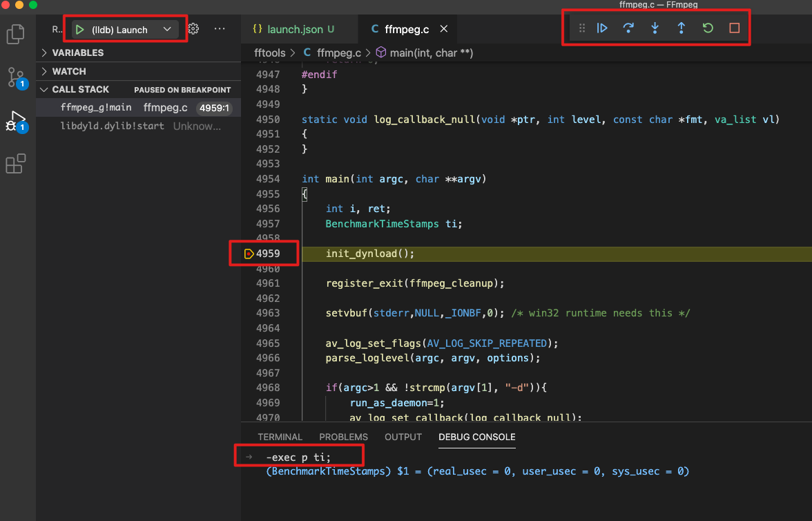Expand the '-exec p ti;' console entry
Viewport: 812px width, 521px height.
(249, 457)
